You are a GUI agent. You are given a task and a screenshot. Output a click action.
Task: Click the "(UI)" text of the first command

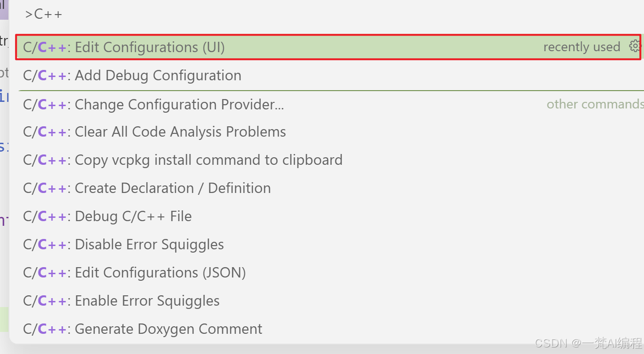[x=214, y=47]
